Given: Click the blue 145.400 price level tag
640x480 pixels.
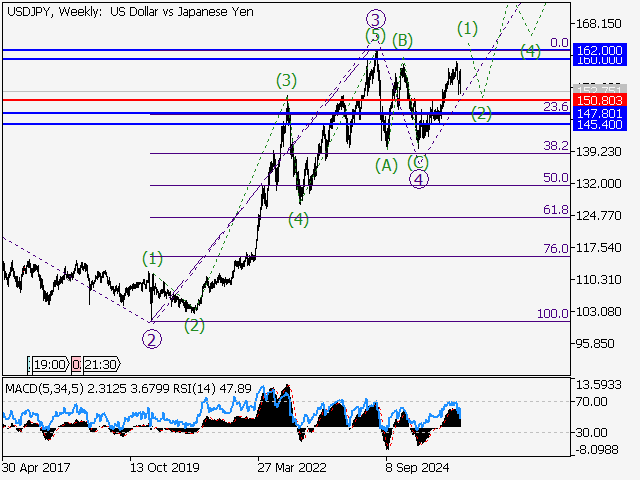Looking at the screenshot, I should pos(600,125).
